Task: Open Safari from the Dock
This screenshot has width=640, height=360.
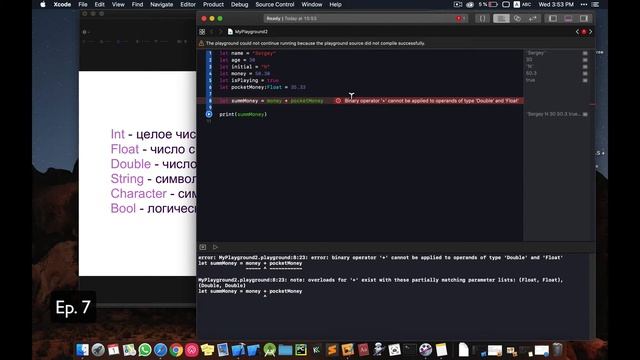Action: [160, 350]
